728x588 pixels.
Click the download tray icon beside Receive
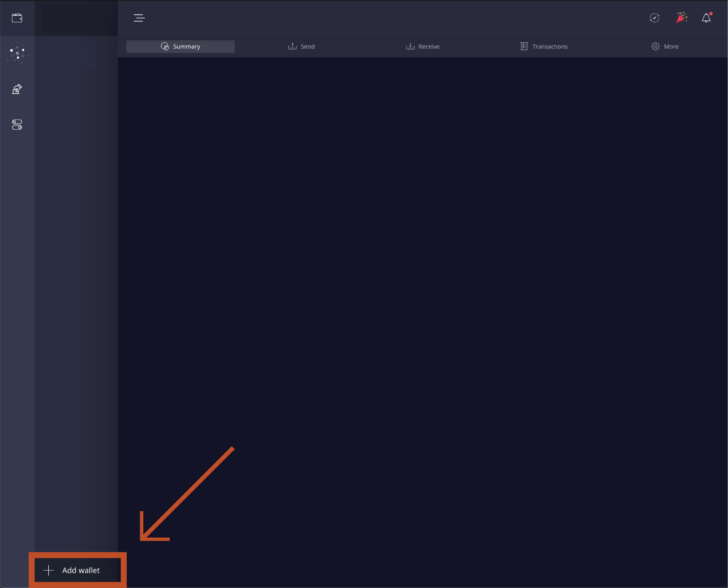click(410, 46)
